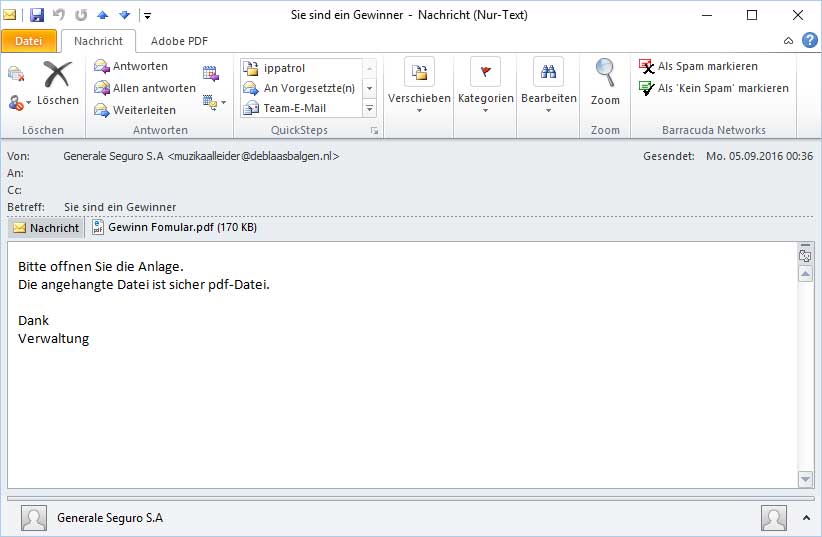Image resolution: width=822 pixels, height=537 pixels.
Task: Click the Antworten reply button
Action: [131, 66]
